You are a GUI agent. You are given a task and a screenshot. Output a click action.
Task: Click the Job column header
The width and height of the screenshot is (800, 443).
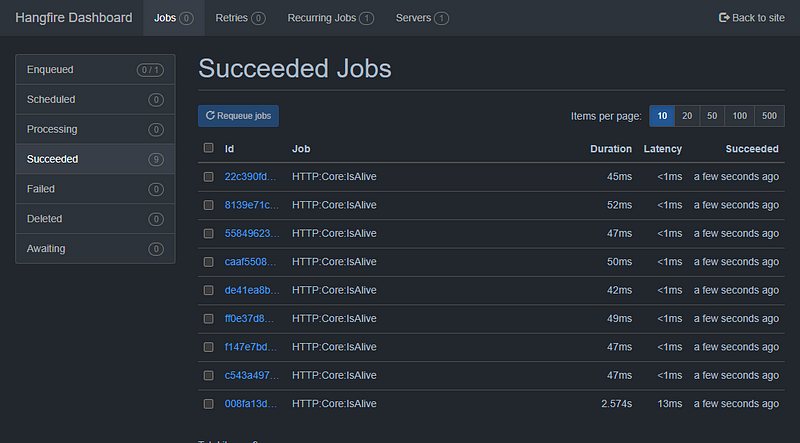[301, 149]
